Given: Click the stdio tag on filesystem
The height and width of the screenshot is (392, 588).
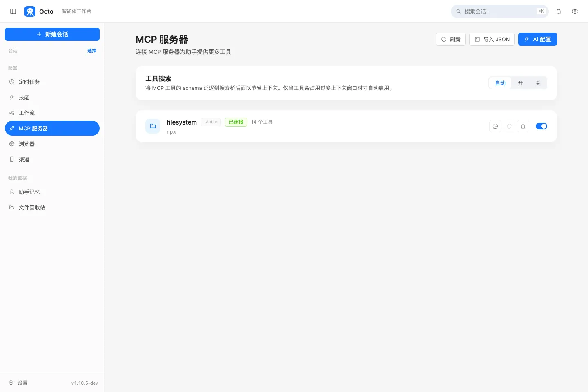Looking at the screenshot, I should [211, 122].
